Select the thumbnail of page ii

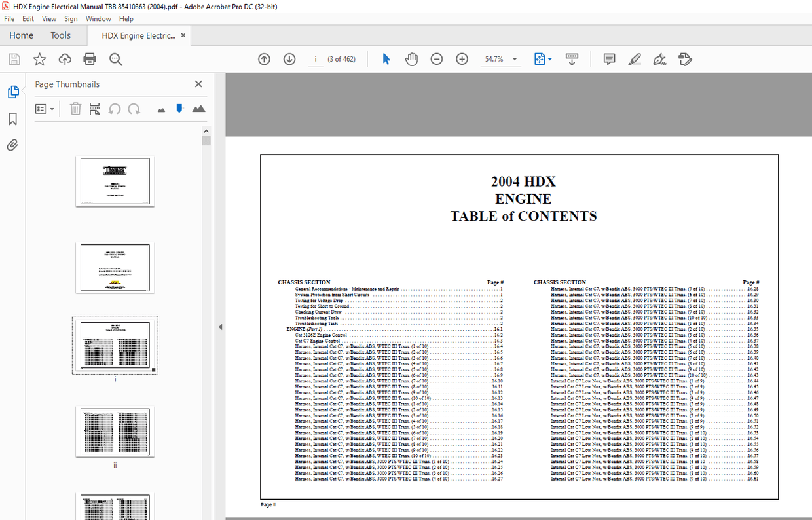point(115,431)
